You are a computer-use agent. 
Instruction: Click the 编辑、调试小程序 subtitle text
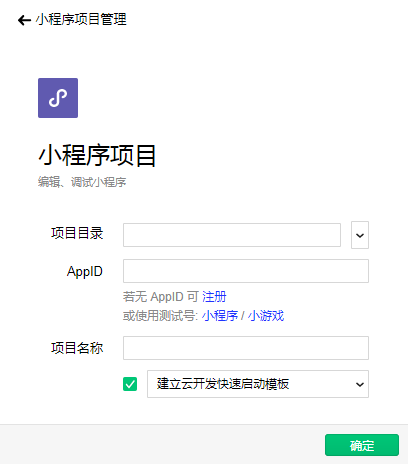point(82,182)
